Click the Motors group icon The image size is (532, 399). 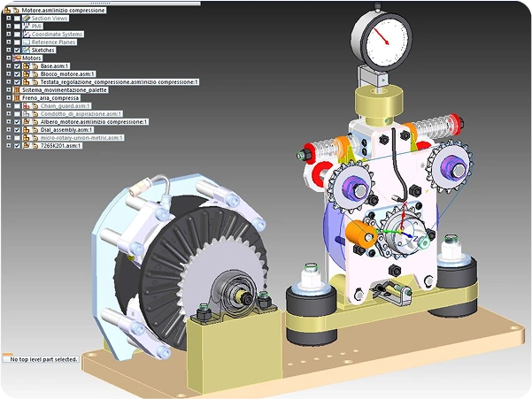pyautogui.click(x=17, y=58)
